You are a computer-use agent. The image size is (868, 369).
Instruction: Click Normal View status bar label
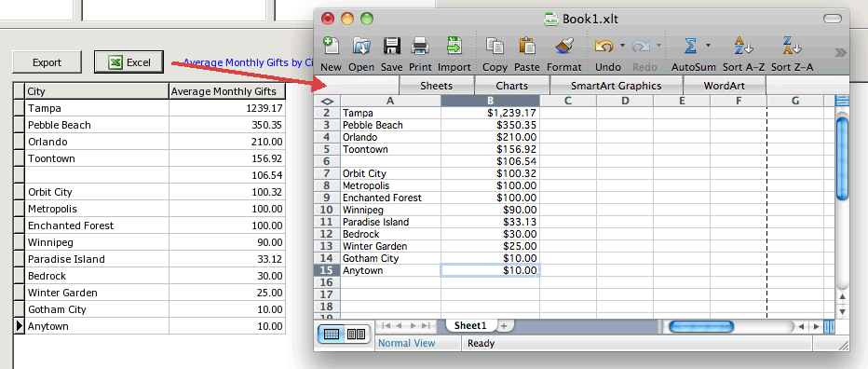coord(406,343)
